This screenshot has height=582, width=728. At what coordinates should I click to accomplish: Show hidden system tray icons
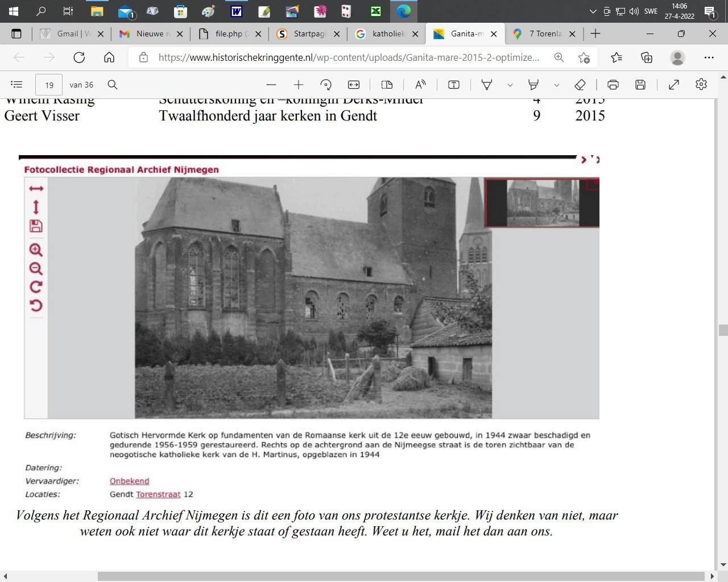(593, 11)
